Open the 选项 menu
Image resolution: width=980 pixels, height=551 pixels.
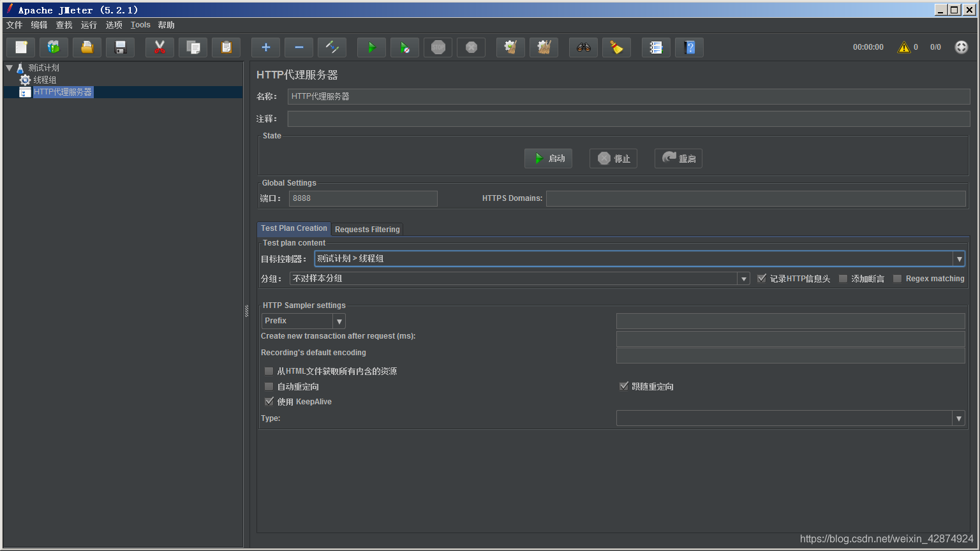click(114, 25)
